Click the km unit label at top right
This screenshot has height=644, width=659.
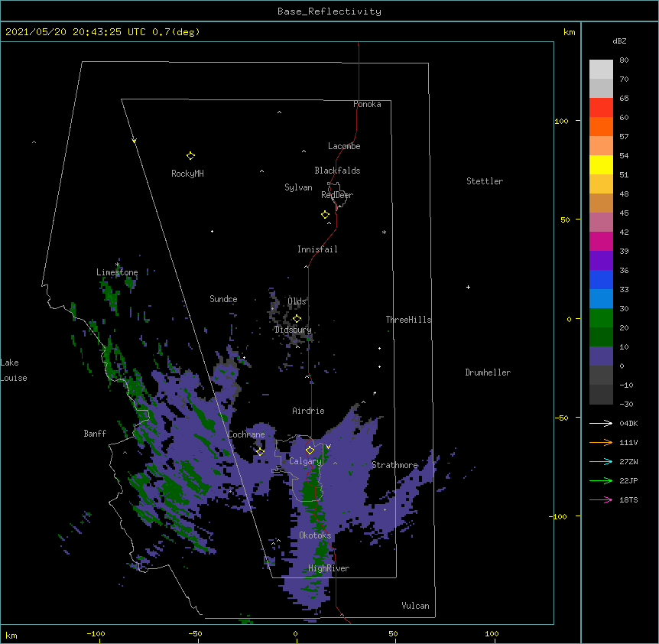[x=569, y=32]
